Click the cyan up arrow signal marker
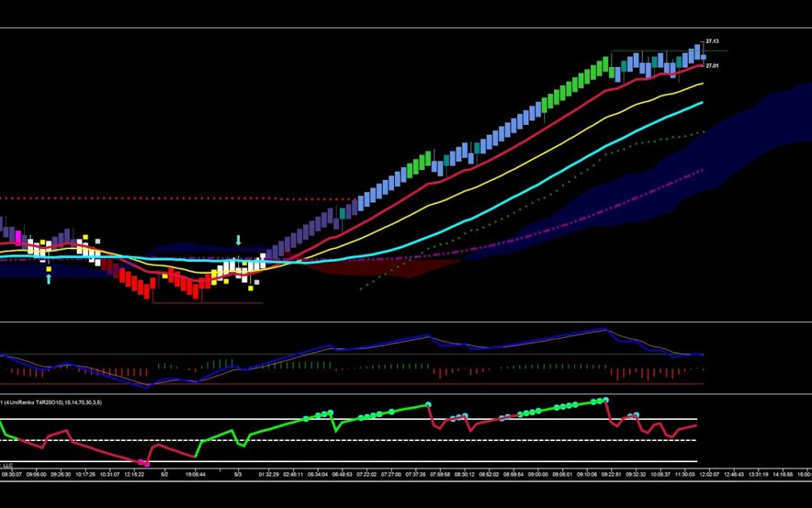The height and width of the screenshot is (508, 812). click(49, 279)
